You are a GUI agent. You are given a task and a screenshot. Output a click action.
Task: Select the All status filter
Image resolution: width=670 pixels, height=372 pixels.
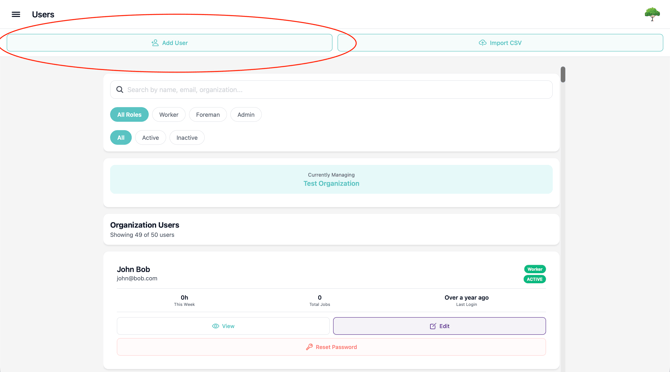tap(121, 138)
